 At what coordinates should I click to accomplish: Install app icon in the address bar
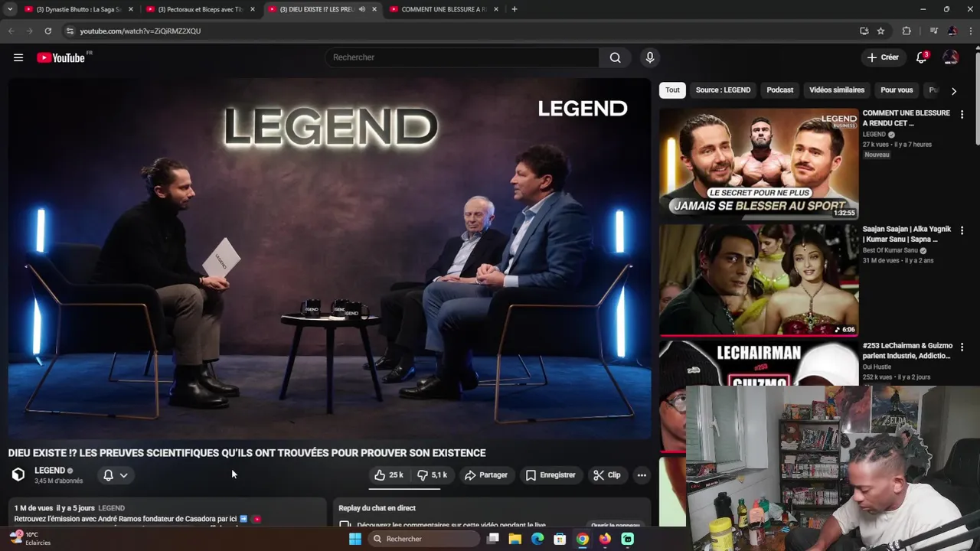pos(864,31)
